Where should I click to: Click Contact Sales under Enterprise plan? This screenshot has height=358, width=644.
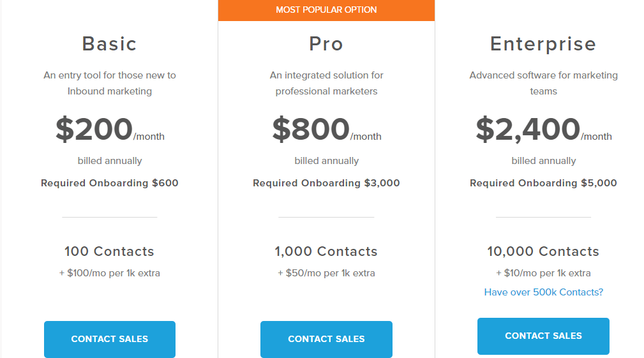[543, 336]
